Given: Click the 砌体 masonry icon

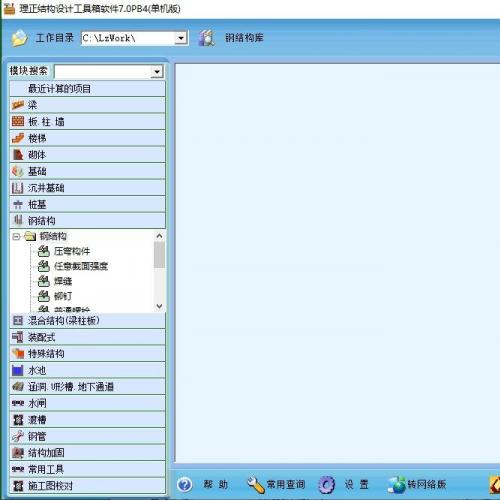Looking at the screenshot, I should click(x=18, y=154).
